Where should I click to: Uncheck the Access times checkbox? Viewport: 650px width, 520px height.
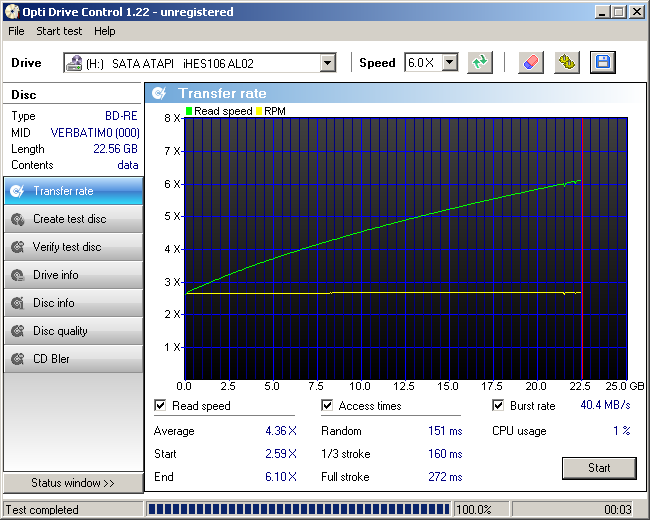(327, 405)
